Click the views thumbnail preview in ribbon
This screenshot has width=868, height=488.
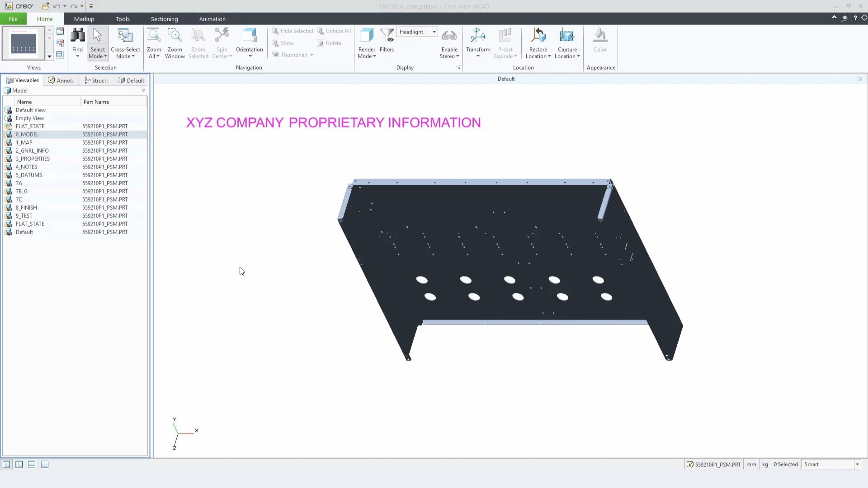[24, 43]
